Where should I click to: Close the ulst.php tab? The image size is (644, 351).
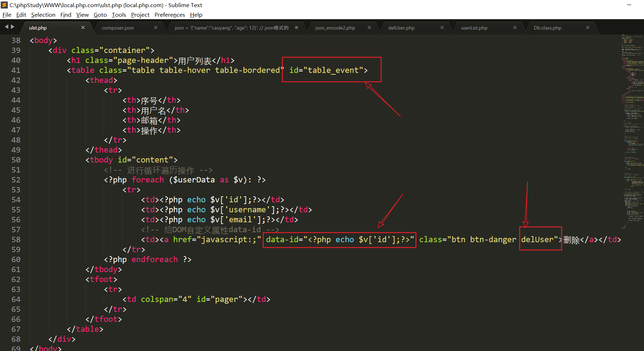(x=83, y=28)
